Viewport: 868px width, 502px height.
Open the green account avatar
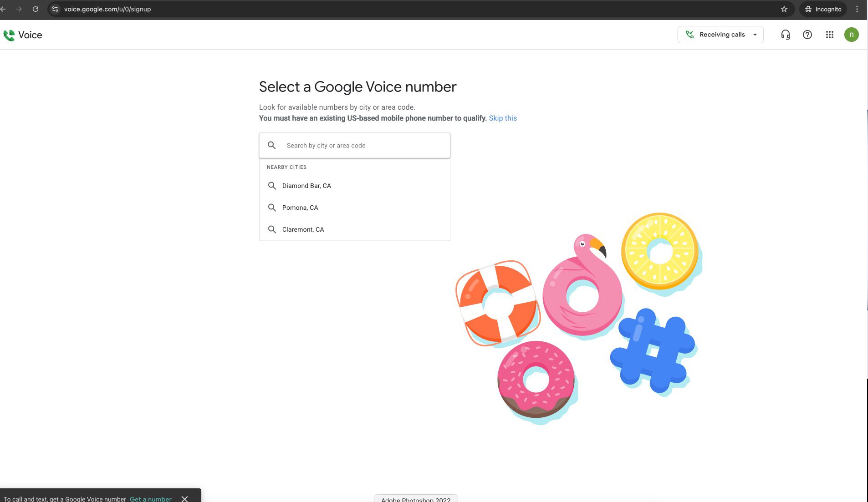pos(851,35)
